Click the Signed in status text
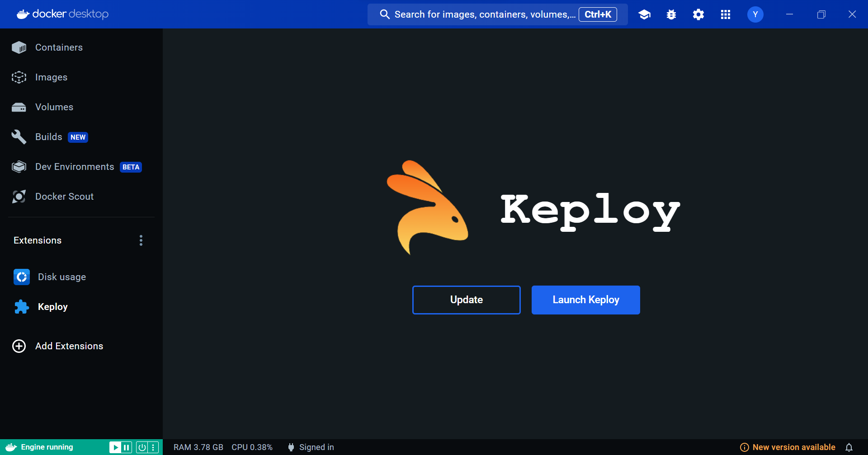 (x=316, y=447)
